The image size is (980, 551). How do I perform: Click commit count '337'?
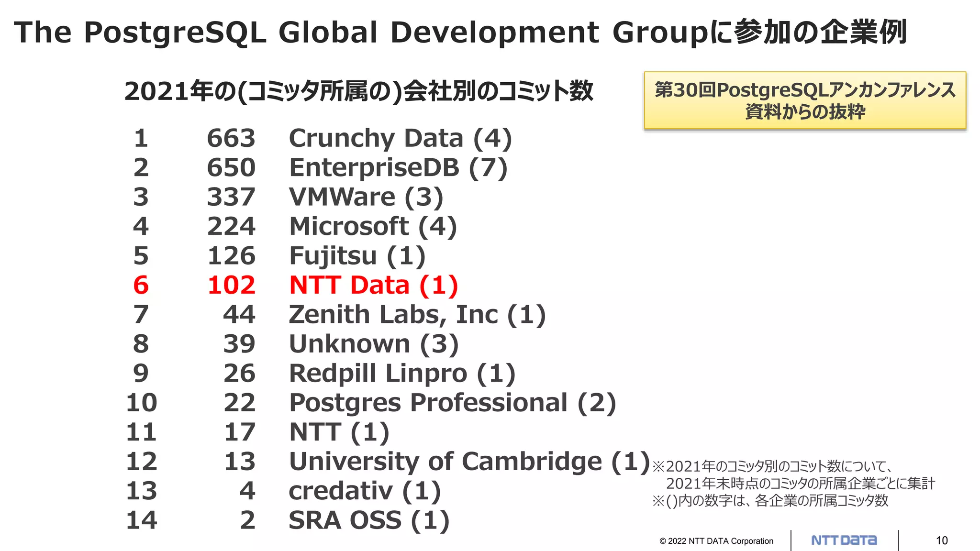coord(231,197)
